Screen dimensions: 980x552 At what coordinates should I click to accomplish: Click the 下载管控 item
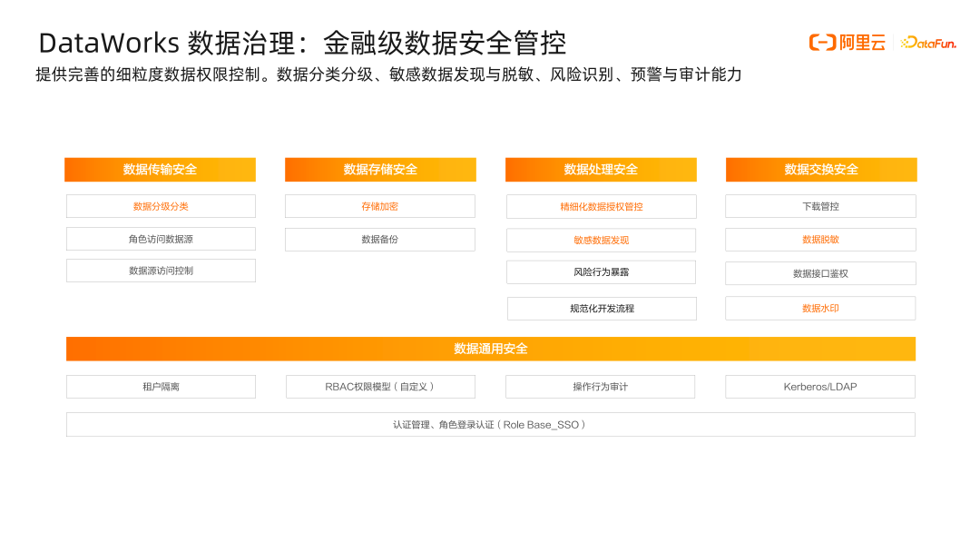(820, 206)
